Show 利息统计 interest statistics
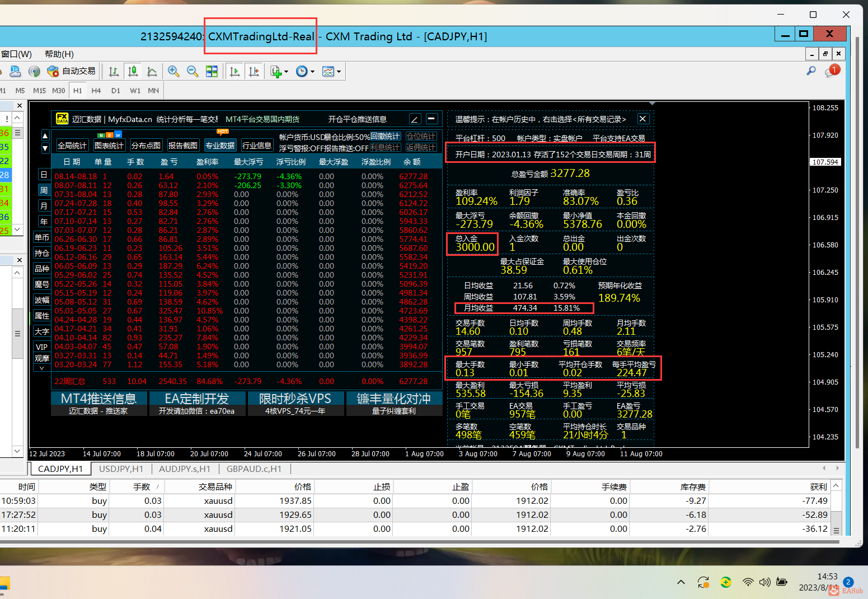Screen dimensions: 868x599 [386, 148]
